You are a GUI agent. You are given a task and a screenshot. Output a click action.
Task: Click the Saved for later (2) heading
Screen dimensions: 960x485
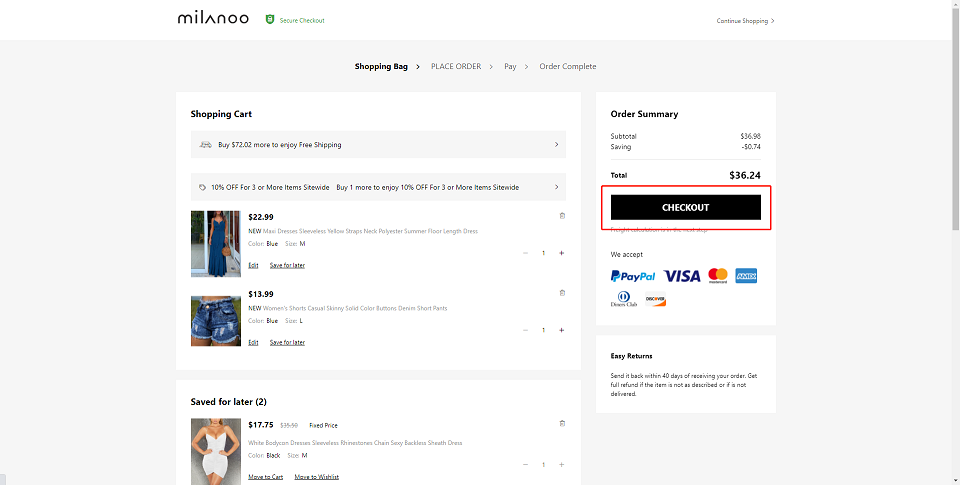click(x=228, y=402)
